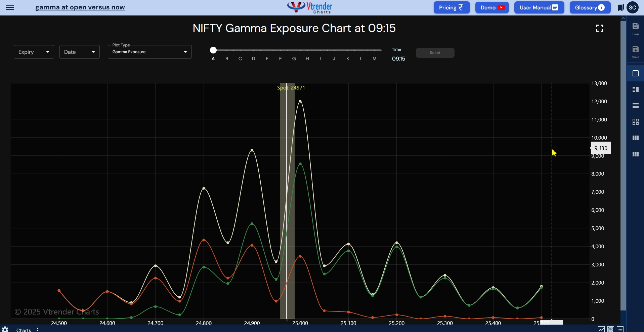Open the Plot Type Gamma Exposure dropdown
644x332 pixels.
[x=149, y=52]
